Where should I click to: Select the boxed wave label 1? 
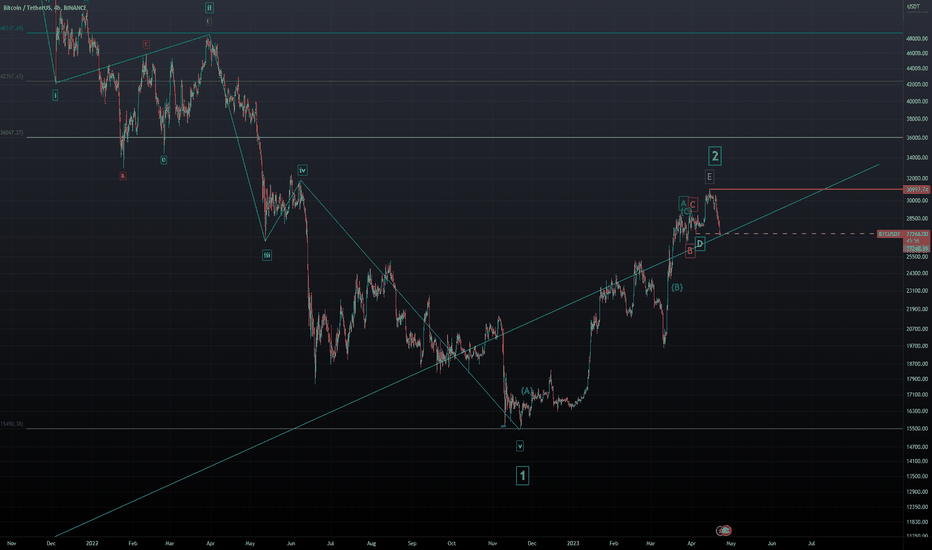pos(522,476)
